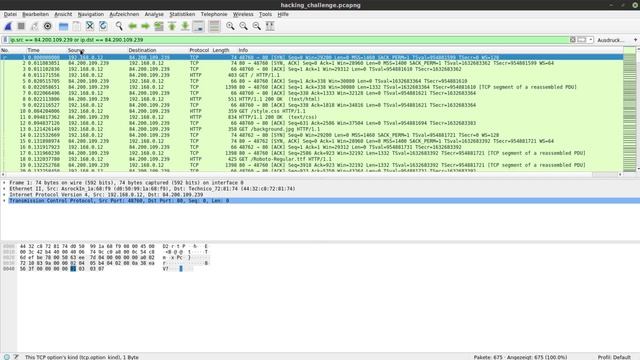Open the Telephonie menu
This screenshot has width=640, height=360.
pos(214,14)
